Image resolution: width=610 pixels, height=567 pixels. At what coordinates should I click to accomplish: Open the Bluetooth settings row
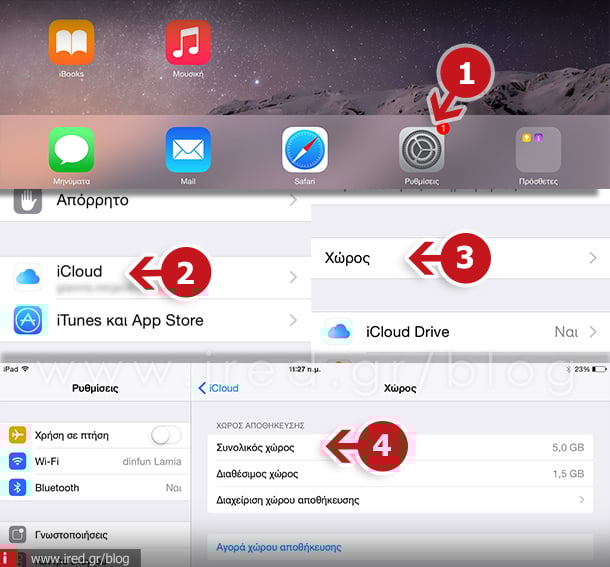tap(95, 487)
